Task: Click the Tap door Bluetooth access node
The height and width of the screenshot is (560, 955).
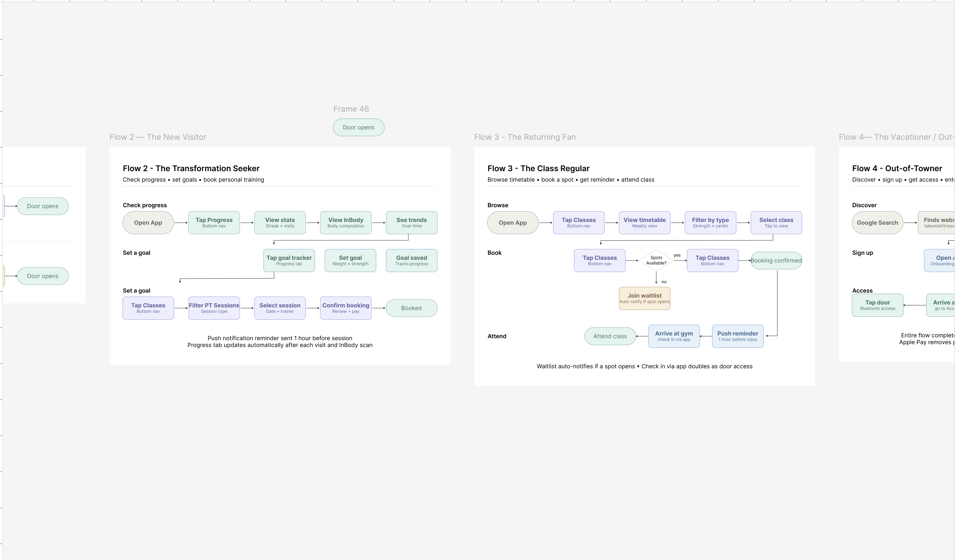Action: pos(878,305)
